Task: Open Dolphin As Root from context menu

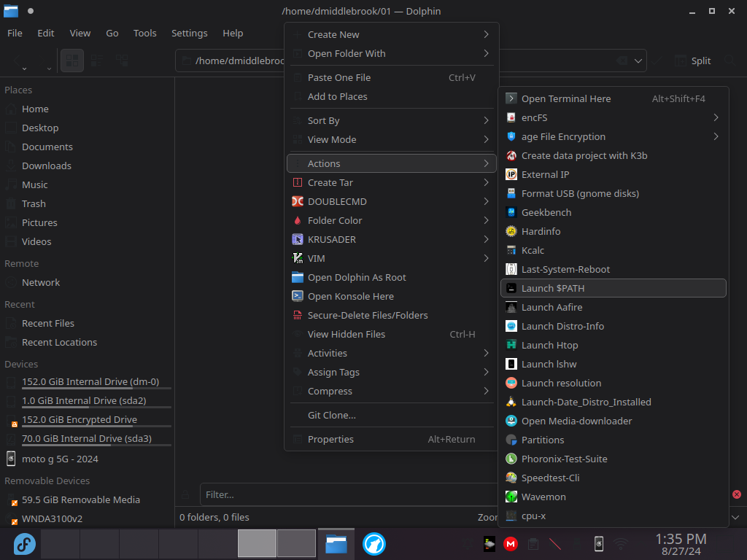Action: [x=391, y=278]
